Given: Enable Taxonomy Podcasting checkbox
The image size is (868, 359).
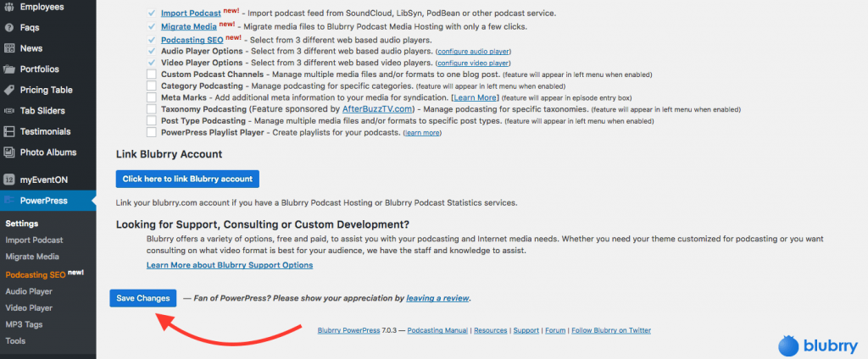Looking at the screenshot, I should (151, 109).
